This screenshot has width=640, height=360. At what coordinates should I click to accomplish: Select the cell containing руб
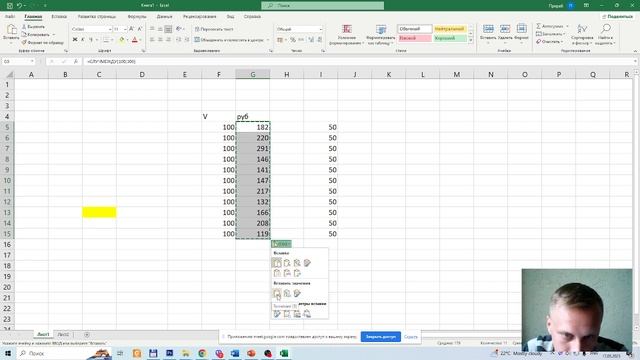pos(253,117)
